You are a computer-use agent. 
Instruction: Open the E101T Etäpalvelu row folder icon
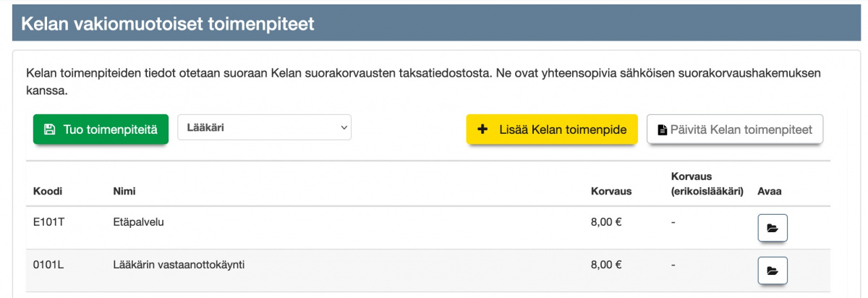tap(772, 228)
